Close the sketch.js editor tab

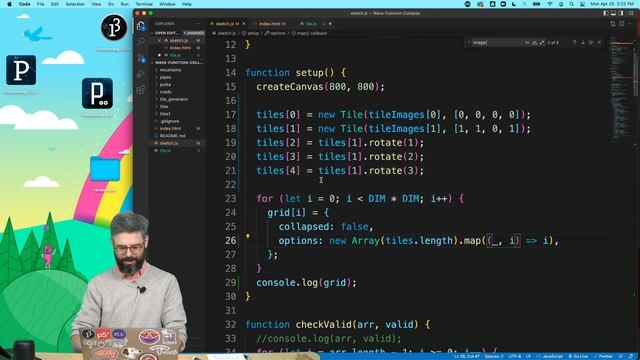tap(244, 24)
